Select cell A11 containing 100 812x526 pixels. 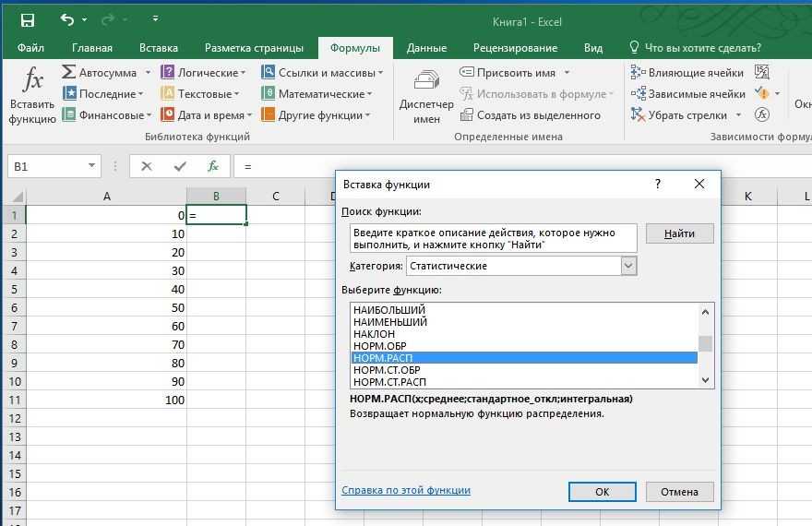107,400
